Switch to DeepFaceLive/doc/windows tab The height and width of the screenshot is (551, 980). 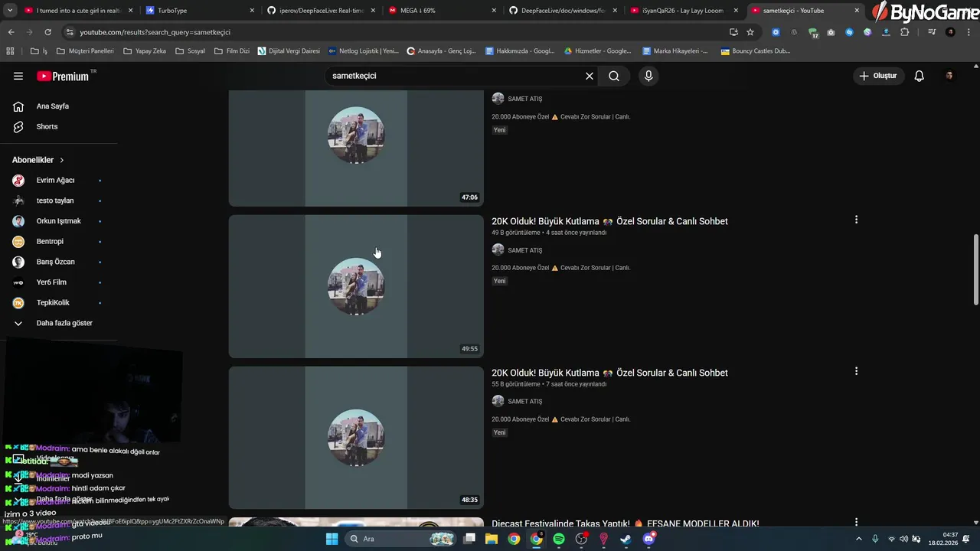pos(562,11)
